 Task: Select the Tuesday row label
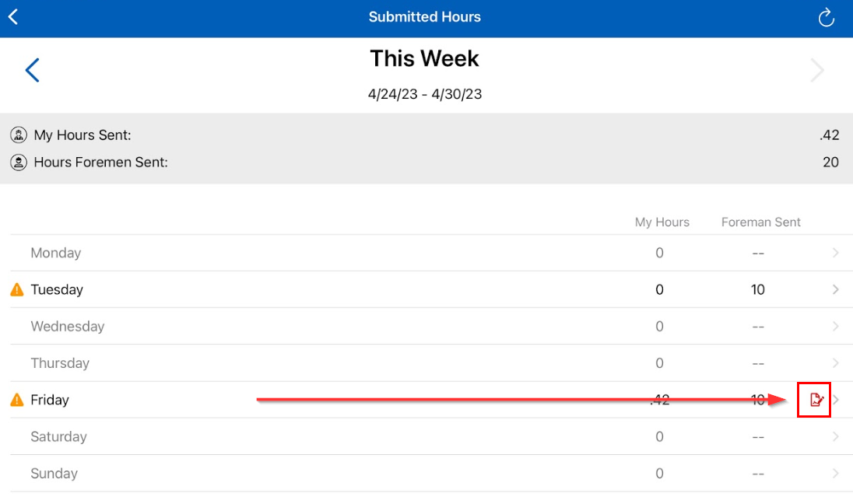tap(57, 290)
